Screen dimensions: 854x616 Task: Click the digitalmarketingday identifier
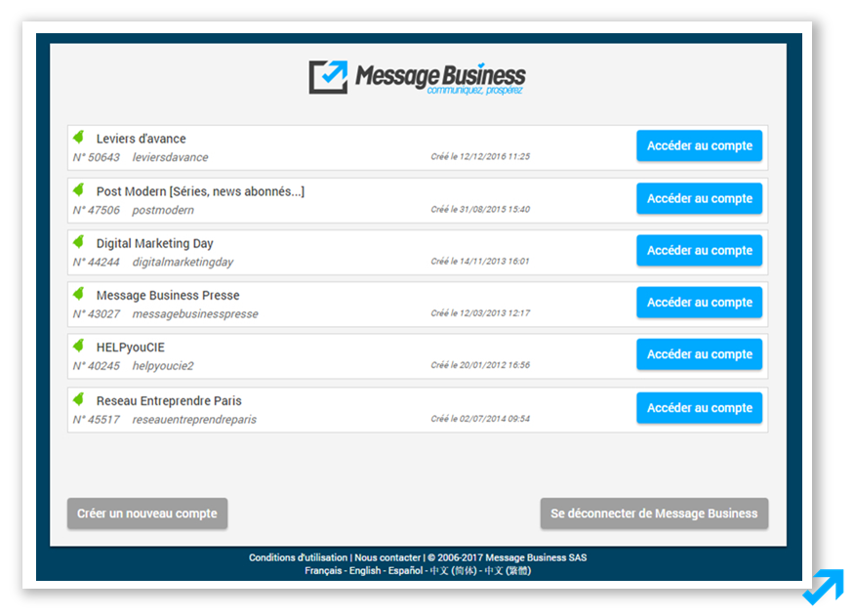(183, 262)
